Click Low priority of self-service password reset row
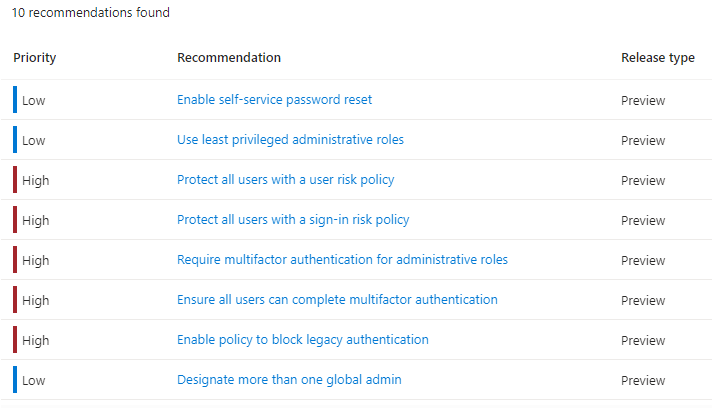Viewport: 712px width, 408px height. [33, 100]
